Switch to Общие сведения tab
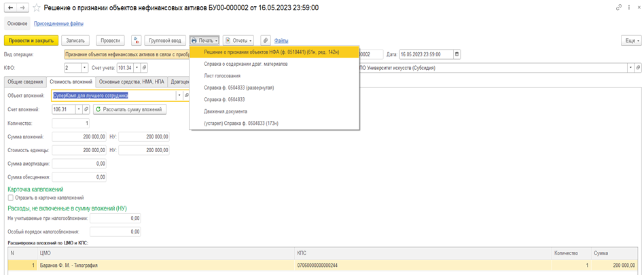 tap(25, 81)
